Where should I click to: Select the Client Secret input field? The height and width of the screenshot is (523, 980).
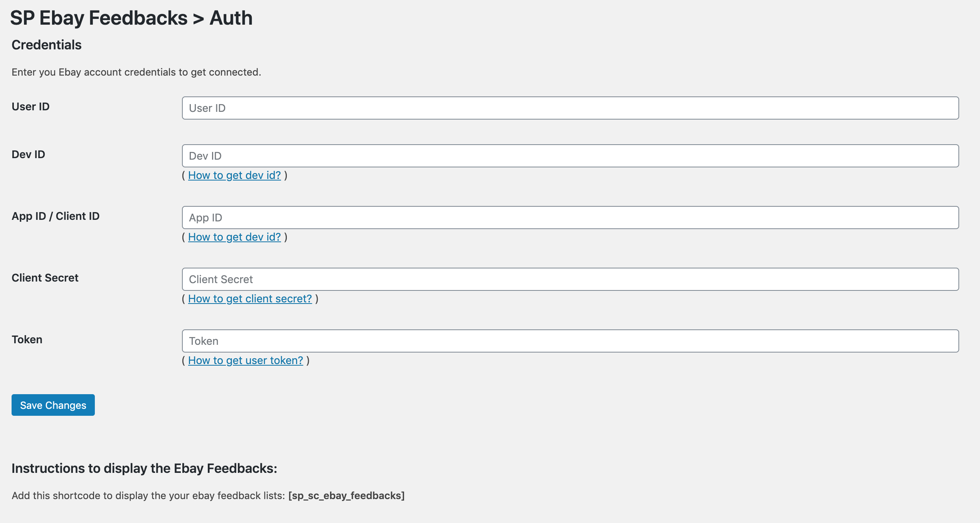point(570,279)
